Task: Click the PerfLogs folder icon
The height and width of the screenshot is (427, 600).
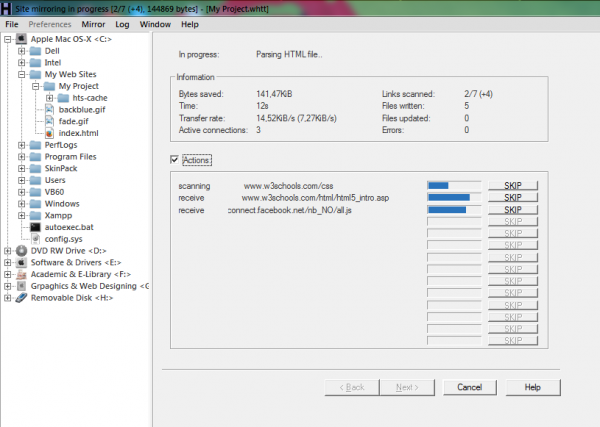Action: click(36, 145)
